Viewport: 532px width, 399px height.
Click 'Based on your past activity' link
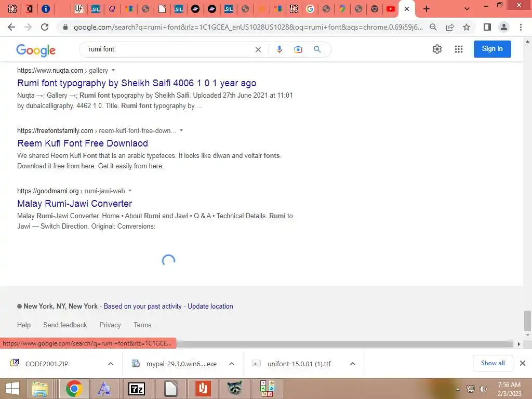click(142, 306)
